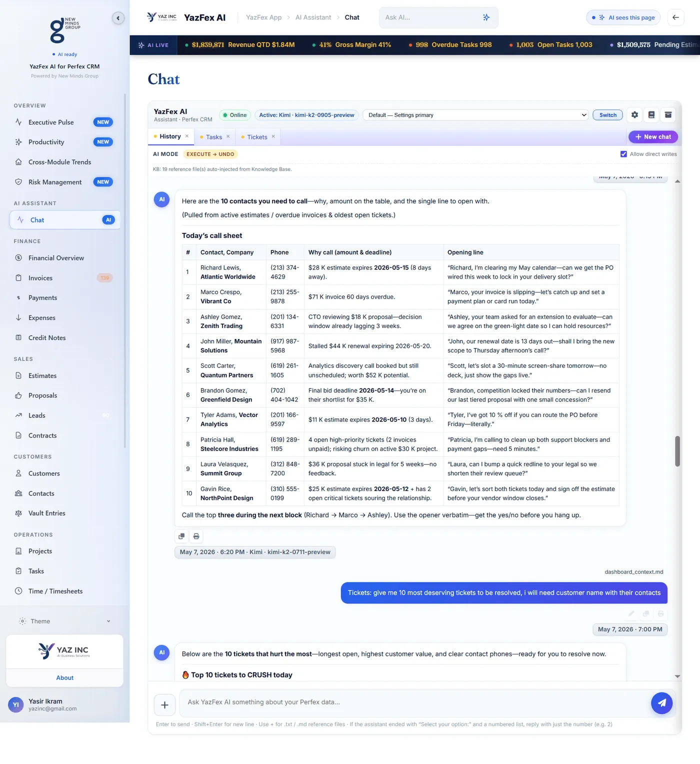Close the Tasks tab
The width and height of the screenshot is (700, 764).
click(x=228, y=136)
